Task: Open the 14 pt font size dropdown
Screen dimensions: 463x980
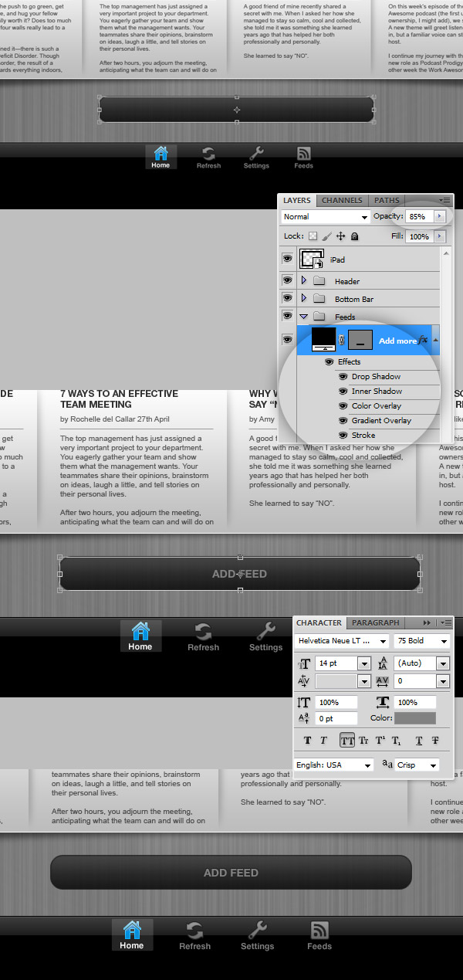Action: tap(363, 663)
